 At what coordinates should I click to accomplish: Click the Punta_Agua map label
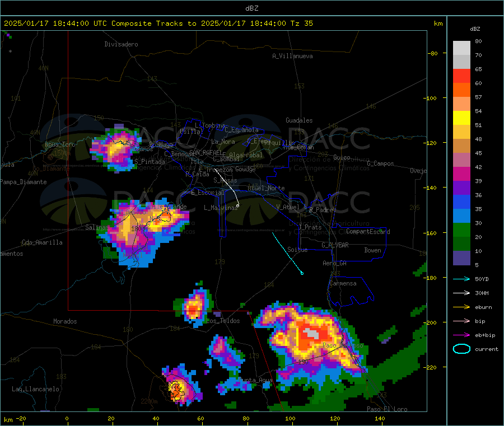255,380
